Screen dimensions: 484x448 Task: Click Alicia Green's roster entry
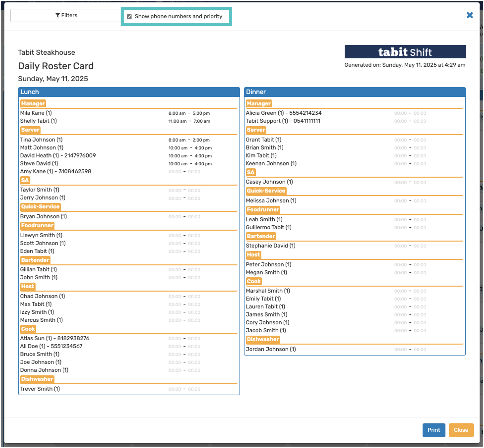coord(283,113)
